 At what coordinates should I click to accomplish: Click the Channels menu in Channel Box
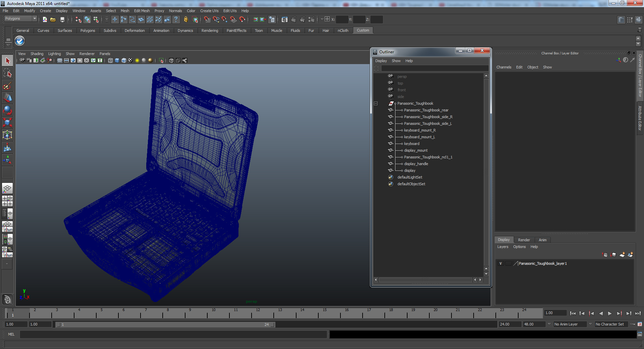tap(504, 67)
